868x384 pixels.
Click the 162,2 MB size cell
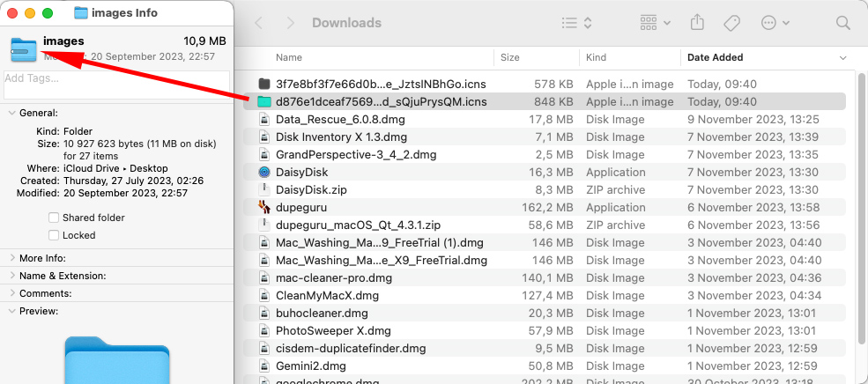[547, 208]
